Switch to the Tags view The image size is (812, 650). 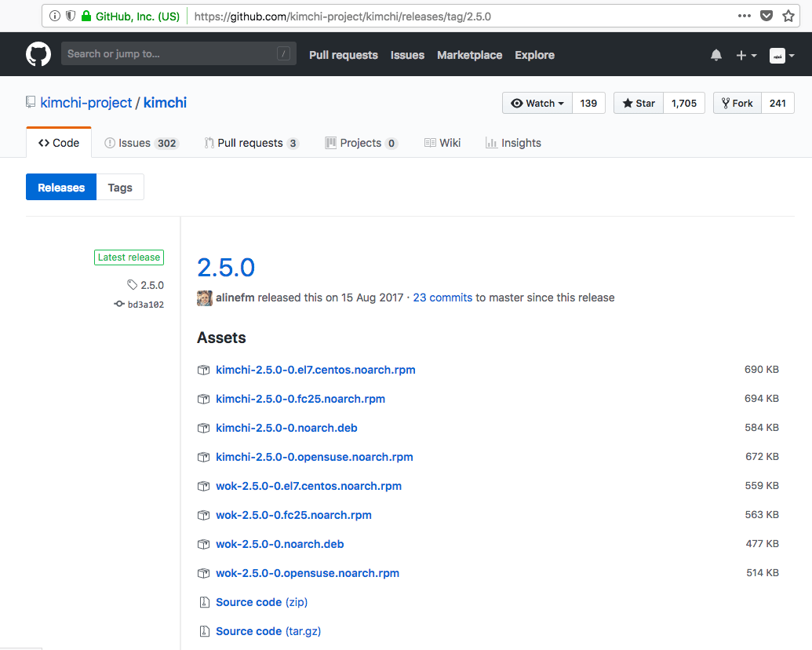coord(120,188)
